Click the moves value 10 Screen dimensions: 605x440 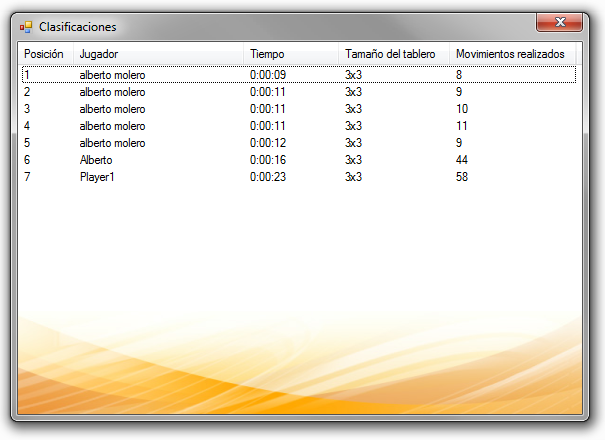pos(462,109)
